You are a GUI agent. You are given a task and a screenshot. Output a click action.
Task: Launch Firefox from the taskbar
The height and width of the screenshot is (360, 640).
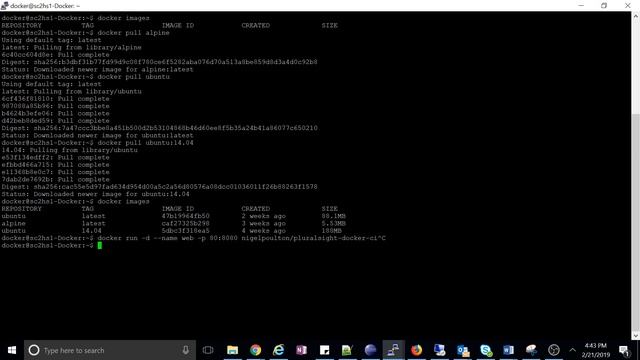tap(416, 350)
